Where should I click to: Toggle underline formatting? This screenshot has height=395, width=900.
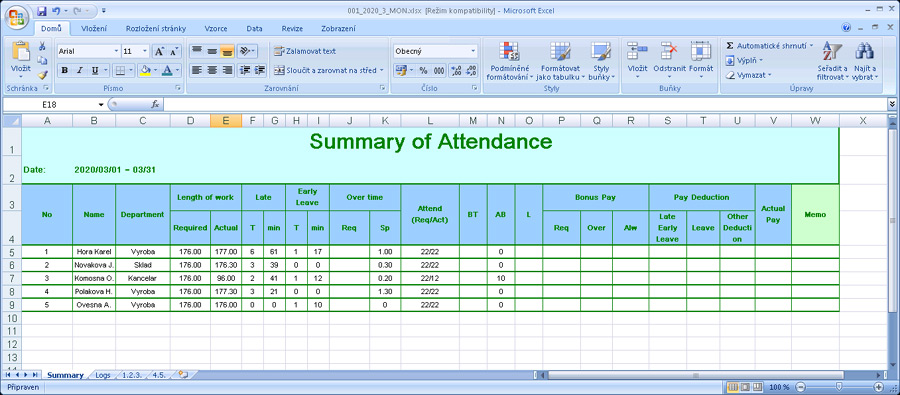(x=94, y=71)
